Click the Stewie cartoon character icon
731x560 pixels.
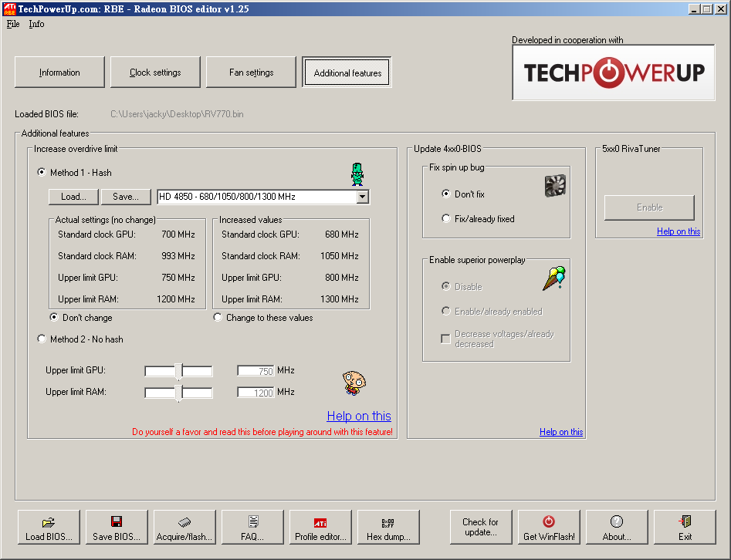coord(354,383)
